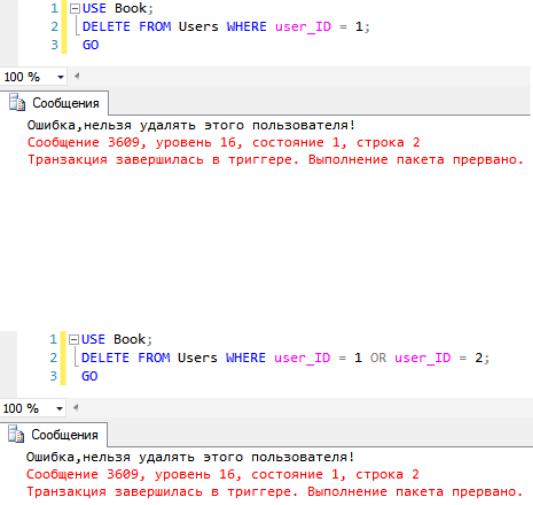Image resolution: width=533 pixels, height=505 pixels.
Task: Click the GO statement in the bottom editor
Action: [90, 376]
